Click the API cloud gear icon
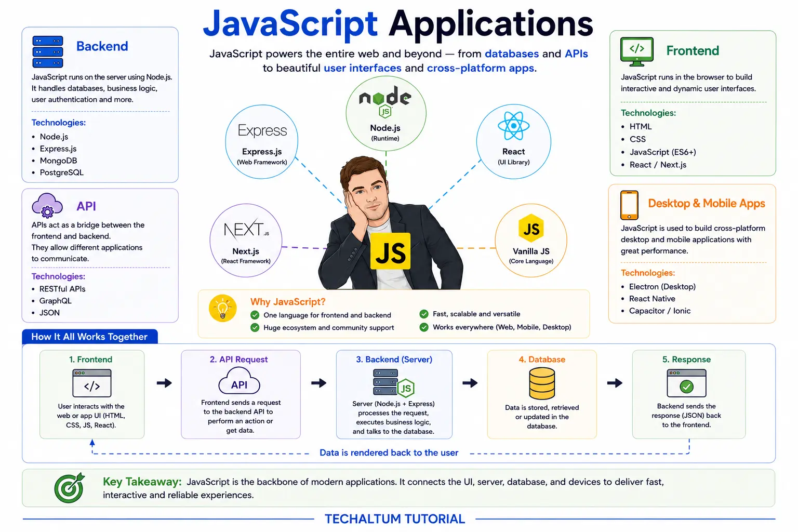This screenshot has width=798, height=532. [x=47, y=205]
